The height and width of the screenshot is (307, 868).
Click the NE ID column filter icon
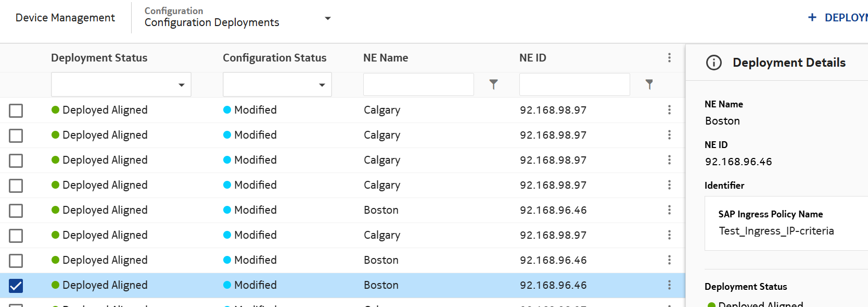(x=649, y=84)
